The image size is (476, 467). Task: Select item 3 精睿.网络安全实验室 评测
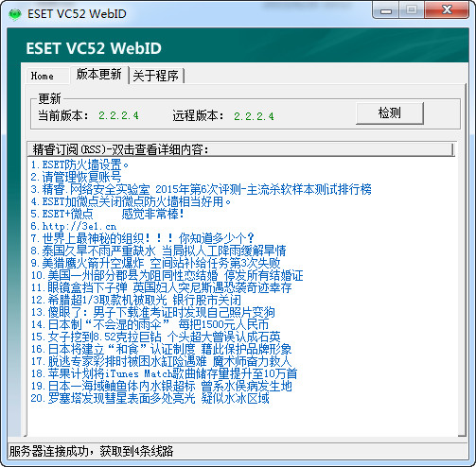[201, 189]
